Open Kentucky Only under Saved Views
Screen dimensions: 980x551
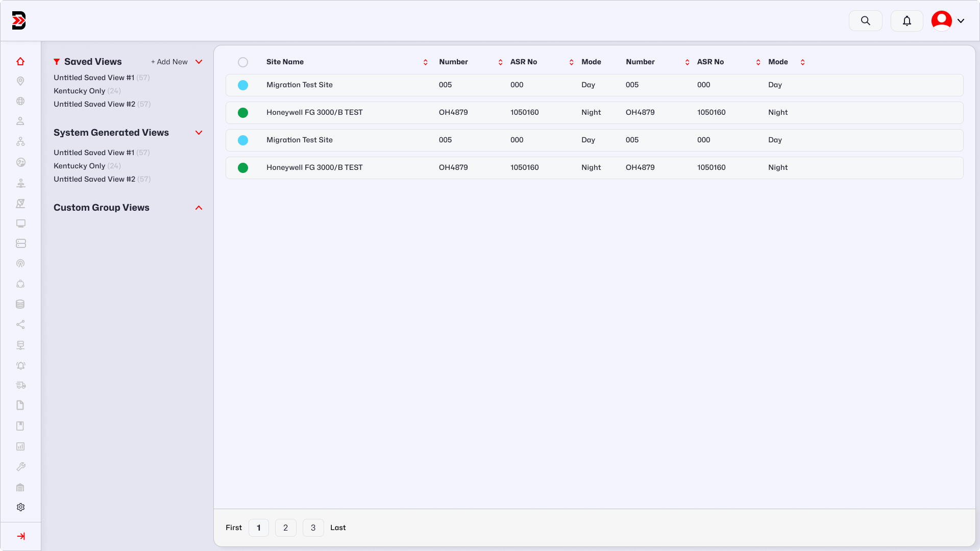tap(80, 91)
